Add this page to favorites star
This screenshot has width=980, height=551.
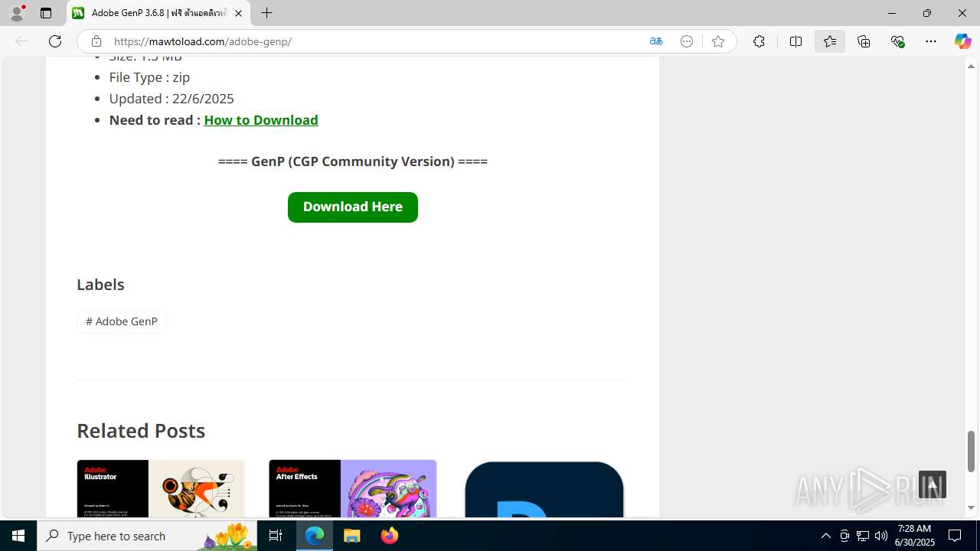(x=717, y=41)
